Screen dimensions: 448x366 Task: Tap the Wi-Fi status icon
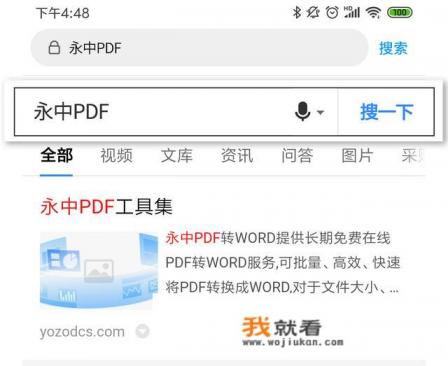pyautogui.click(x=373, y=13)
